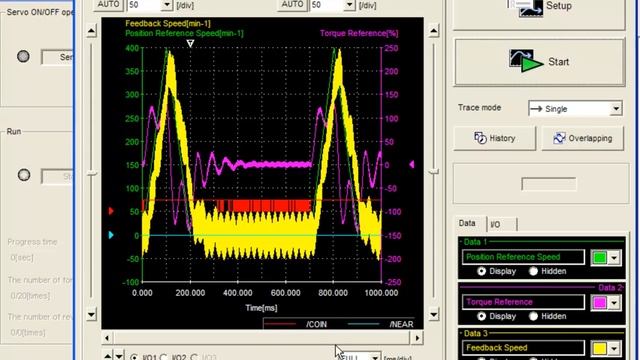
Task: Click the horizontal scrollbar right arrow
Action: pos(417,338)
